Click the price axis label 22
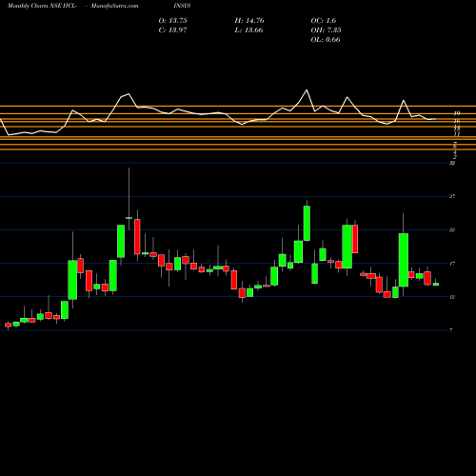The height and width of the screenshot is (476, 476). point(452,229)
